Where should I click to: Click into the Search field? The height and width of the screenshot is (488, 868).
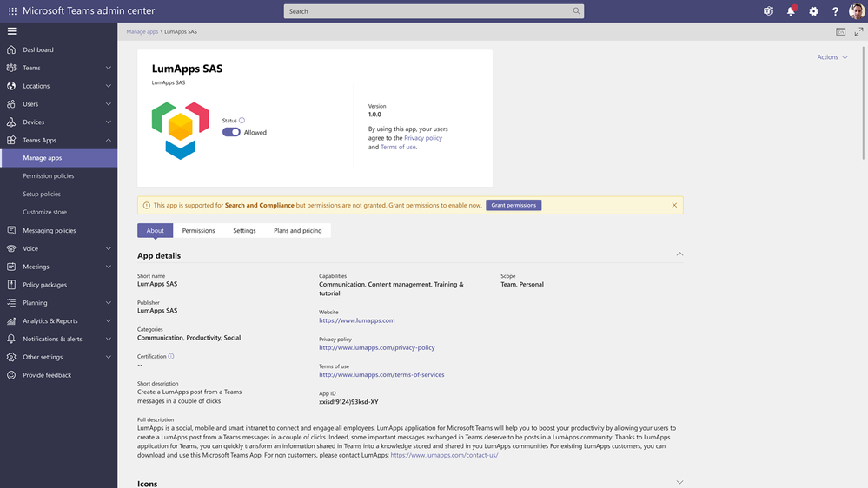tap(434, 11)
